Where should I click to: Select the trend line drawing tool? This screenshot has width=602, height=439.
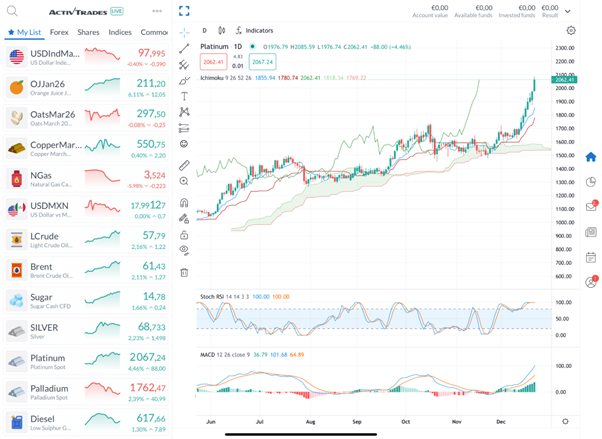184,47
